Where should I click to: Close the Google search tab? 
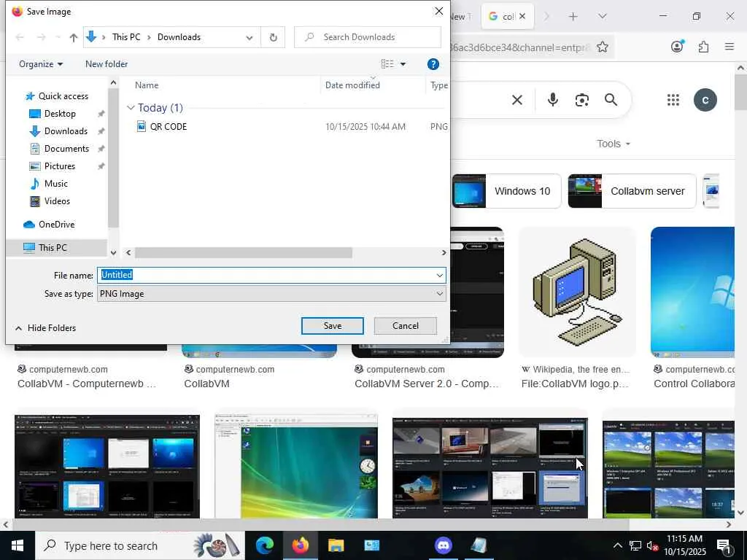click(522, 16)
